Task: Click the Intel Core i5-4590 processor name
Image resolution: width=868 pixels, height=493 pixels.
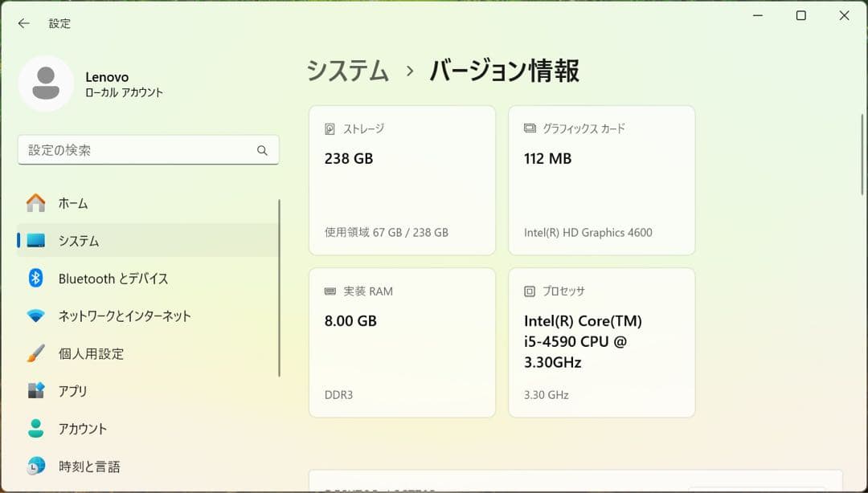Action: [x=582, y=341]
